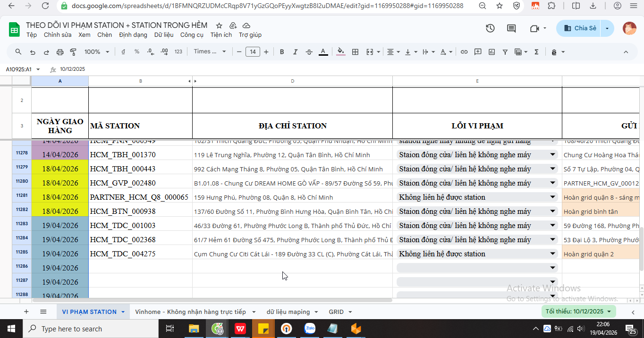Viewport: 644px width, 338px height.
Task: Open the borders menu
Action: 356,52
